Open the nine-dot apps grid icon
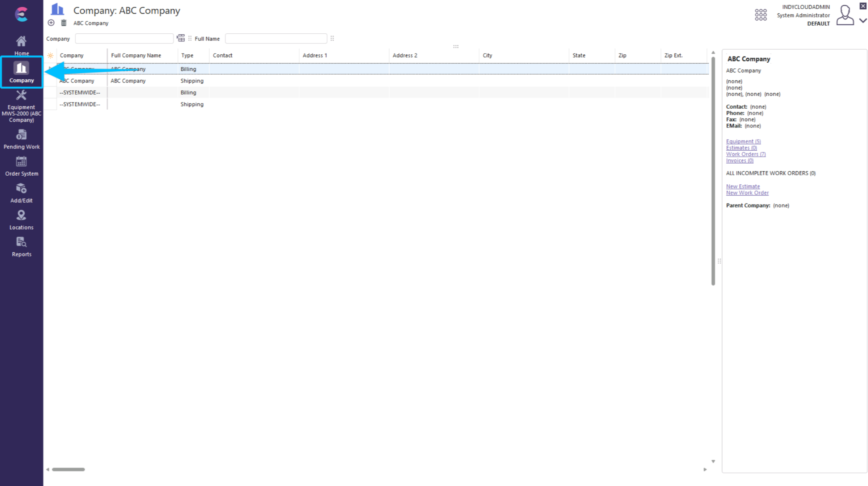The image size is (868, 486). pos(760,15)
